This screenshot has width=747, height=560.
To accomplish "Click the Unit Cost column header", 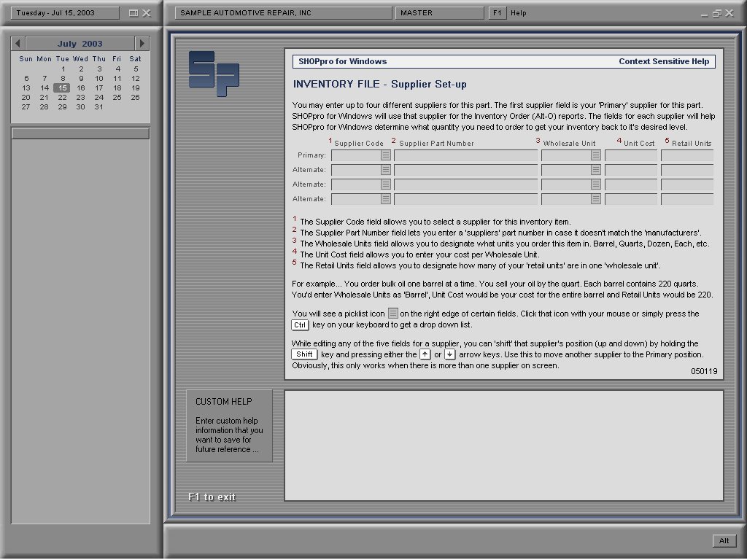I will tap(639, 144).
